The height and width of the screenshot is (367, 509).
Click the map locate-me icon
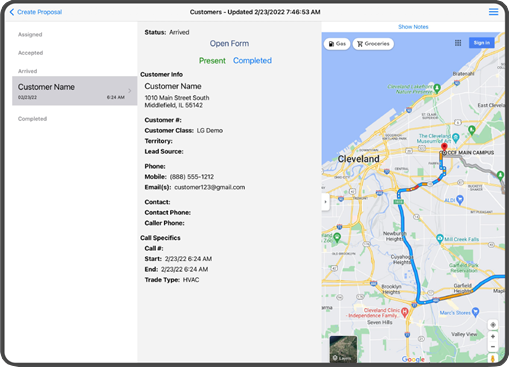tap(493, 325)
